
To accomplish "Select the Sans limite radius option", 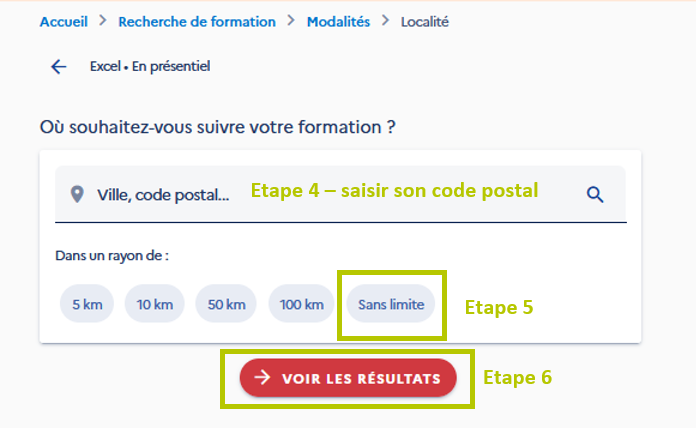I will click(391, 304).
